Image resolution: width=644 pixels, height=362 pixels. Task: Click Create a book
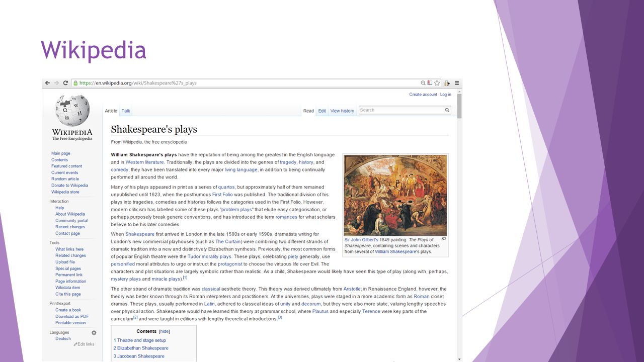coord(68,310)
